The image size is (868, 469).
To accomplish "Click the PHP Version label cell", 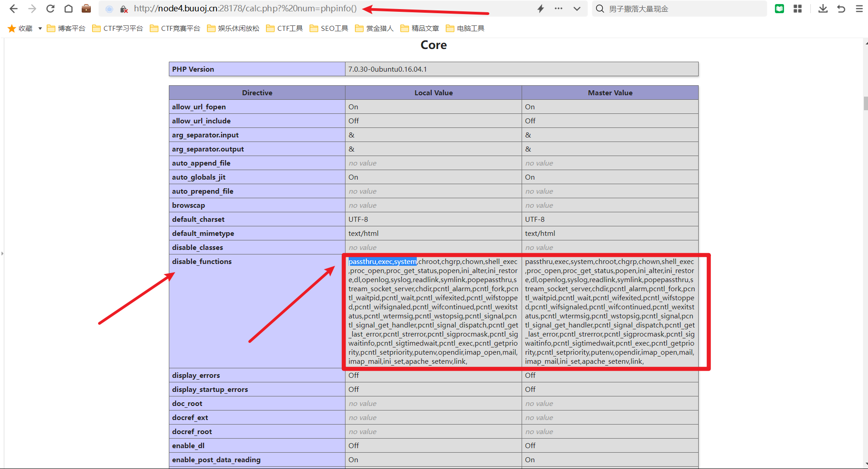I will (257, 69).
